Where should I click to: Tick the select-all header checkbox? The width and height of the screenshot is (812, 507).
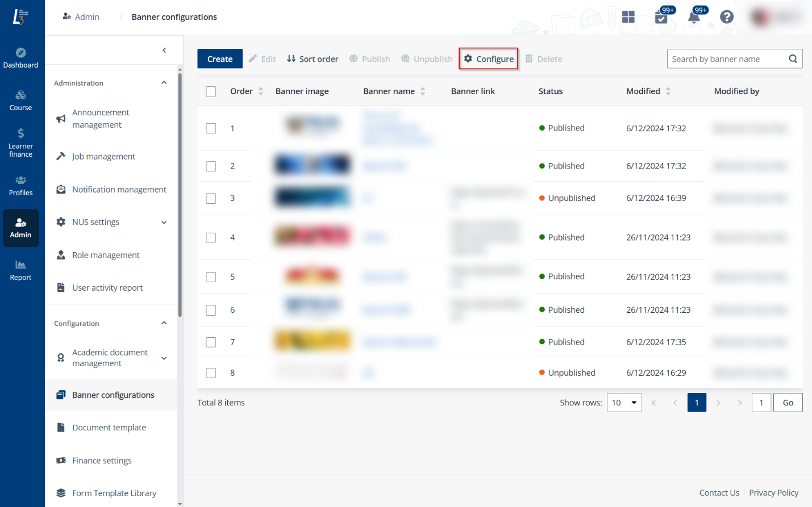tap(211, 91)
